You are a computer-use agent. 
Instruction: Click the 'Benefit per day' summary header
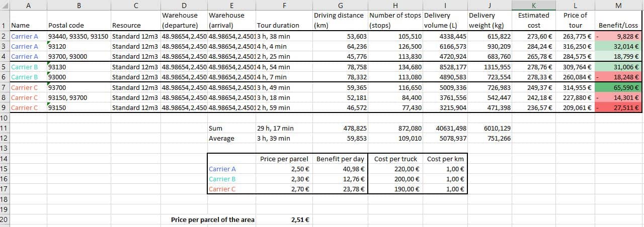tap(340, 159)
